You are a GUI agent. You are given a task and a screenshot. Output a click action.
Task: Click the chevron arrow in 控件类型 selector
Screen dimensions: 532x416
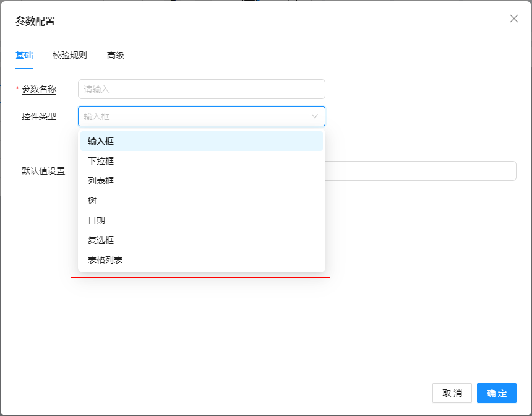pos(314,116)
